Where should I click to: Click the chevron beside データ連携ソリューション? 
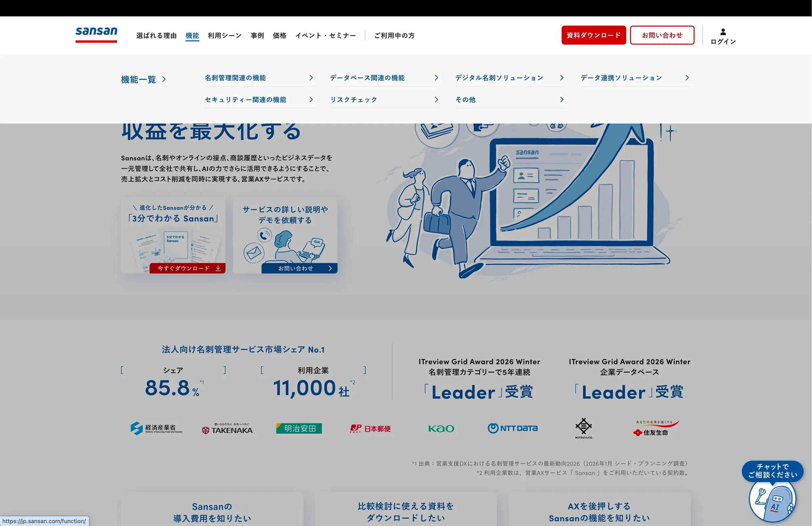pyautogui.click(x=687, y=78)
